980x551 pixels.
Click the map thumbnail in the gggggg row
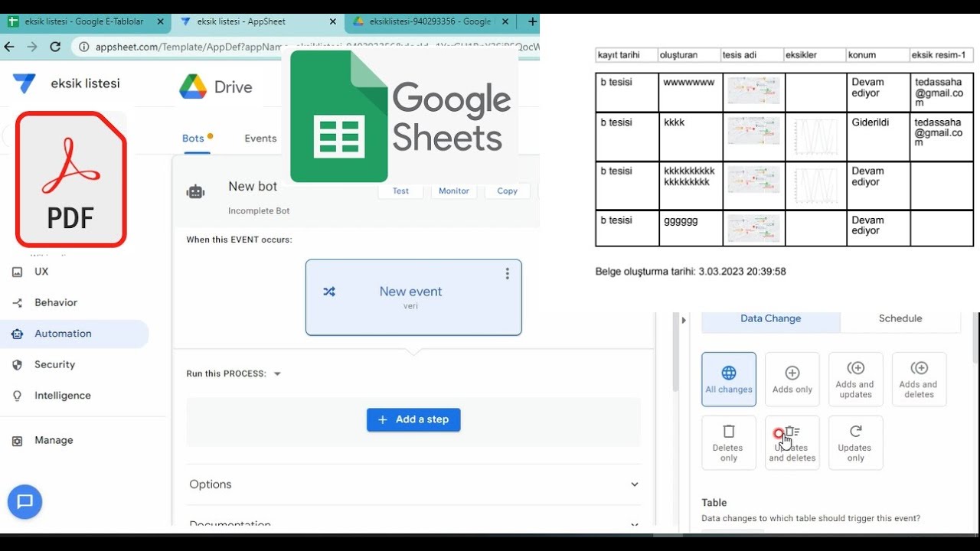pyautogui.click(x=754, y=228)
